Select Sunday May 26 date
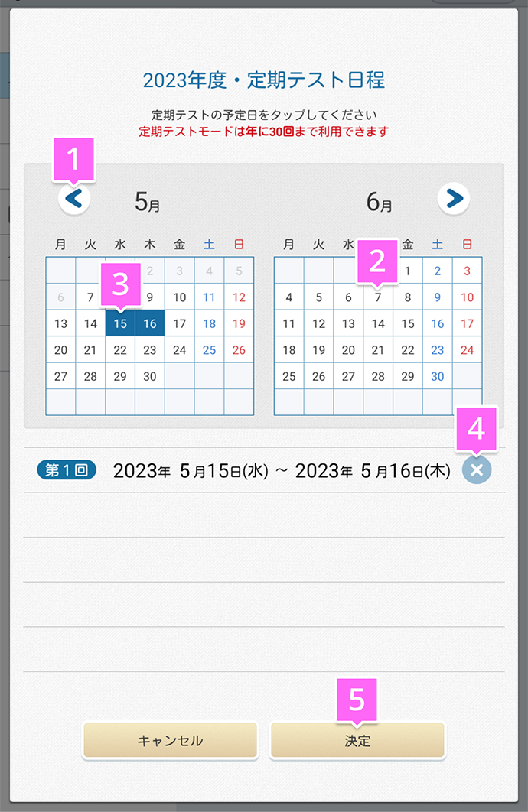The height and width of the screenshot is (812, 528). (239, 350)
